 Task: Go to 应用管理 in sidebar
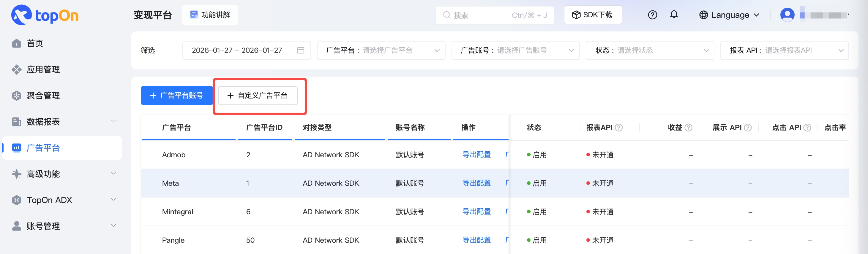point(43,70)
